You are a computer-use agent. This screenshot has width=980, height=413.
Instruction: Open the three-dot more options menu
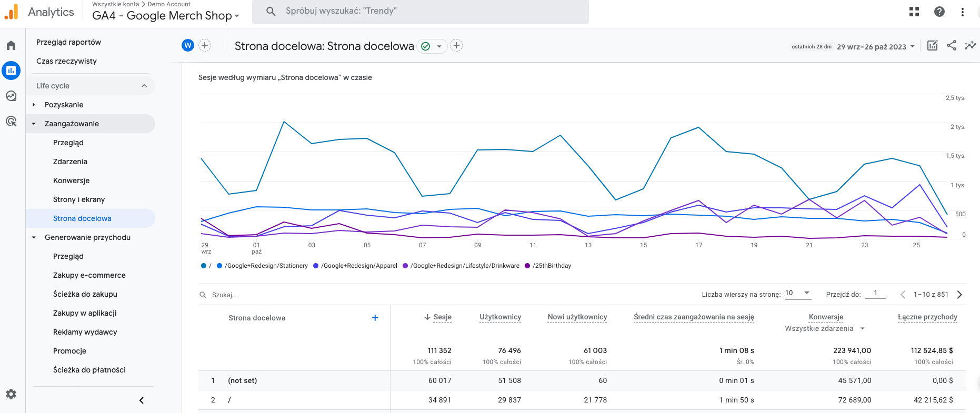click(x=963, y=12)
